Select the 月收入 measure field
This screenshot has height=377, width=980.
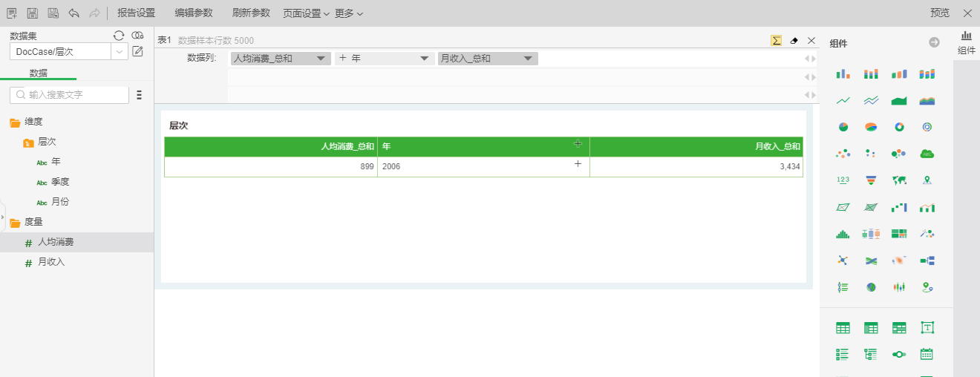point(52,262)
